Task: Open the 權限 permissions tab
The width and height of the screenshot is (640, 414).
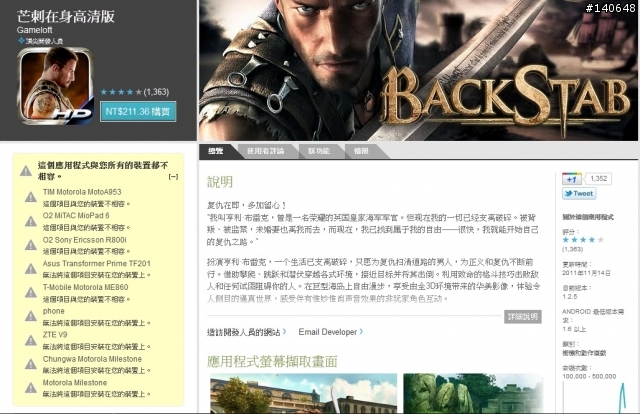Action: coord(361,151)
